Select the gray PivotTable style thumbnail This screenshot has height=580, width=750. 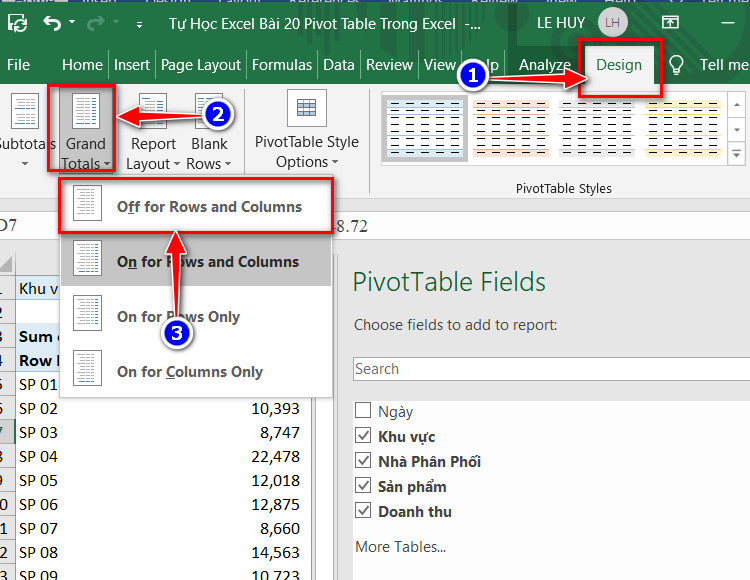coord(597,128)
